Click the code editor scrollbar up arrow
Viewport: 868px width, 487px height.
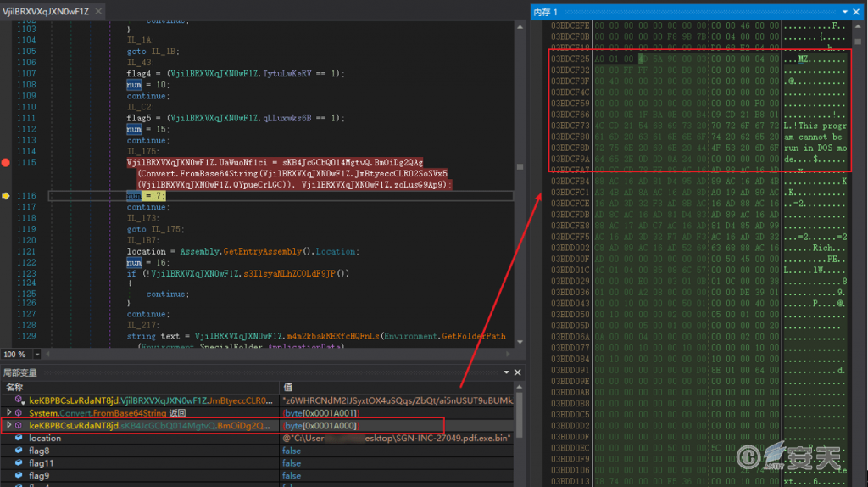point(518,27)
